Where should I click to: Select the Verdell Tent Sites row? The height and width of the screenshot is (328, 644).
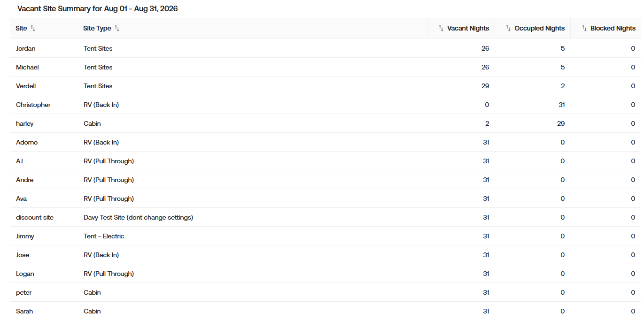point(325,86)
